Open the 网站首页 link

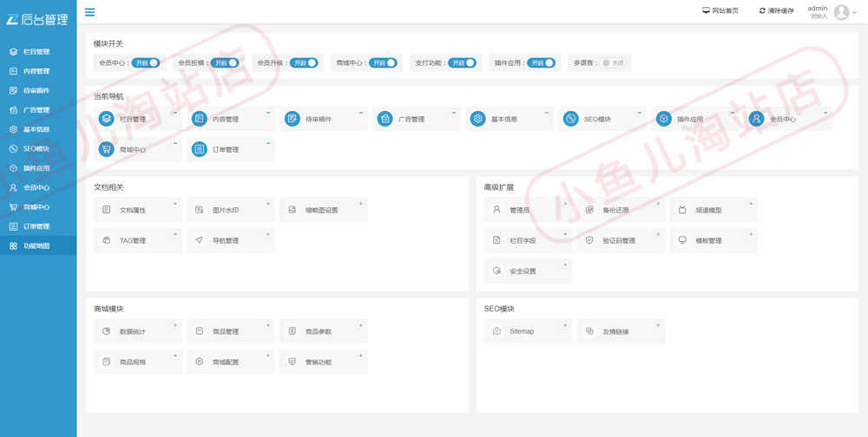tap(720, 10)
